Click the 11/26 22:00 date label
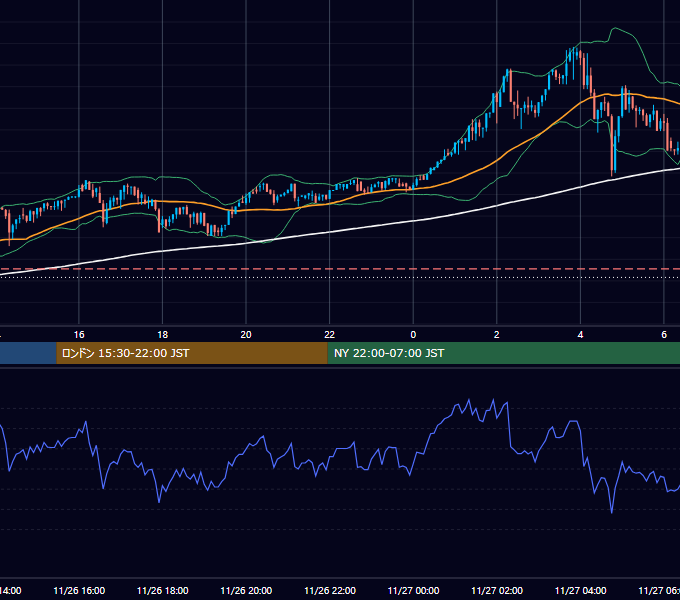Image resolution: width=680 pixels, height=600 pixels. click(330, 590)
